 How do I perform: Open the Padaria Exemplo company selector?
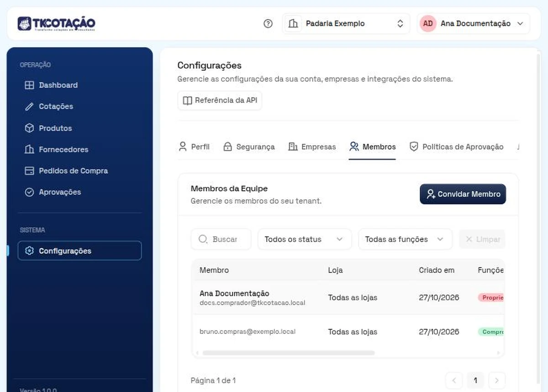pyautogui.click(x=346, y=24)
